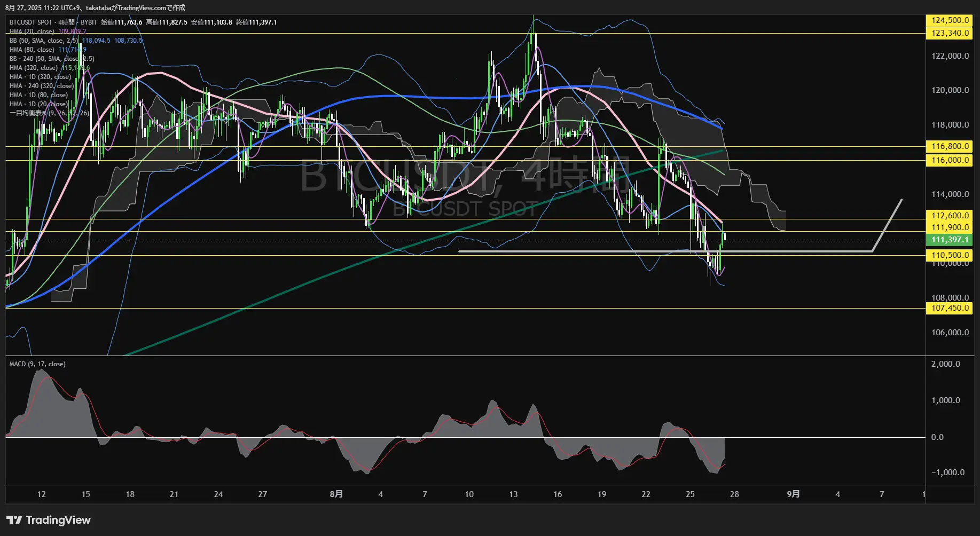This screenshot has width=980, height=536.
Task: Click the 106,000.0 price axis value
Action: [950, 333]
